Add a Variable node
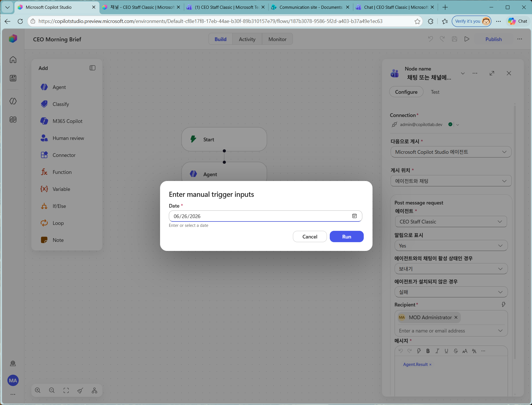 67,189
